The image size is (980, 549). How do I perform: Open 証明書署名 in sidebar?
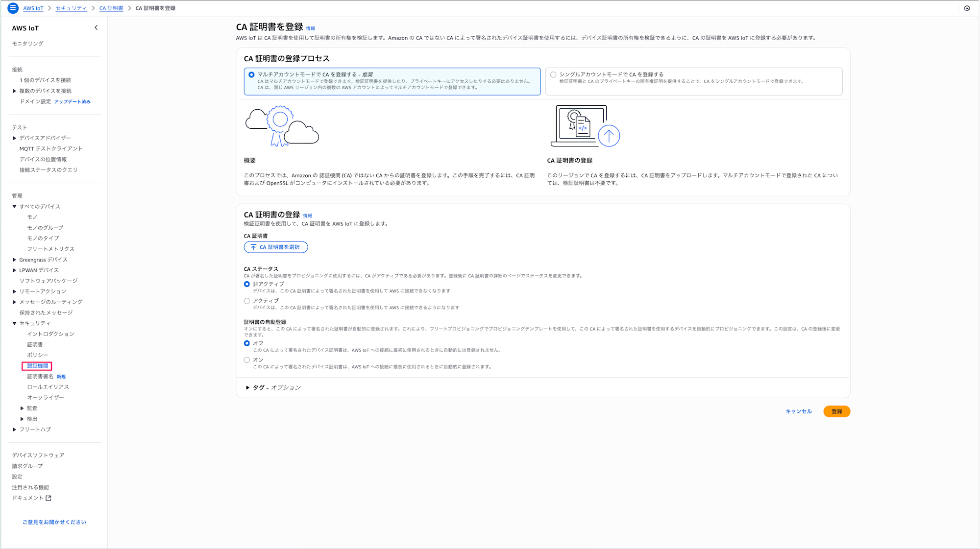pos(40,377)
